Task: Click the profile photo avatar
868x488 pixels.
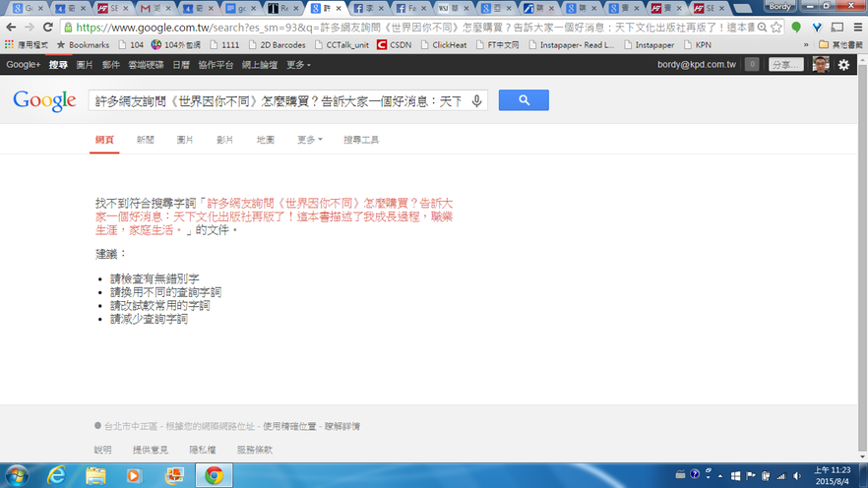Action: tap(821, 65)
